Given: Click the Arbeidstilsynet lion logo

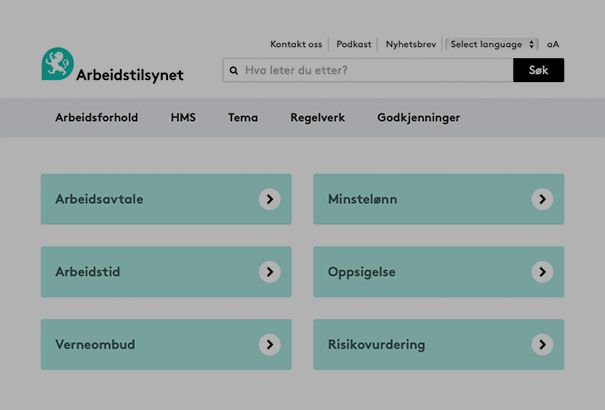Looking at the screenshot, I should coord(57,64).
